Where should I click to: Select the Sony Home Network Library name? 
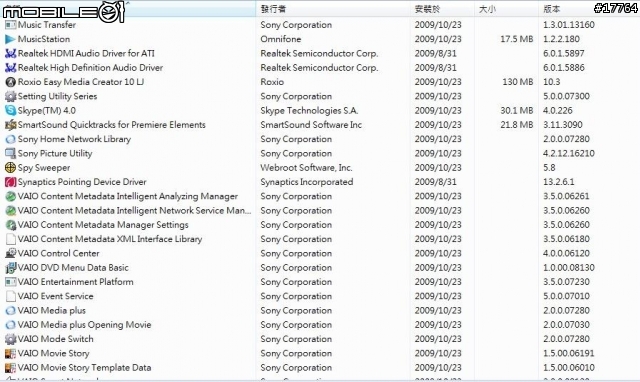(x=74, y=139)
